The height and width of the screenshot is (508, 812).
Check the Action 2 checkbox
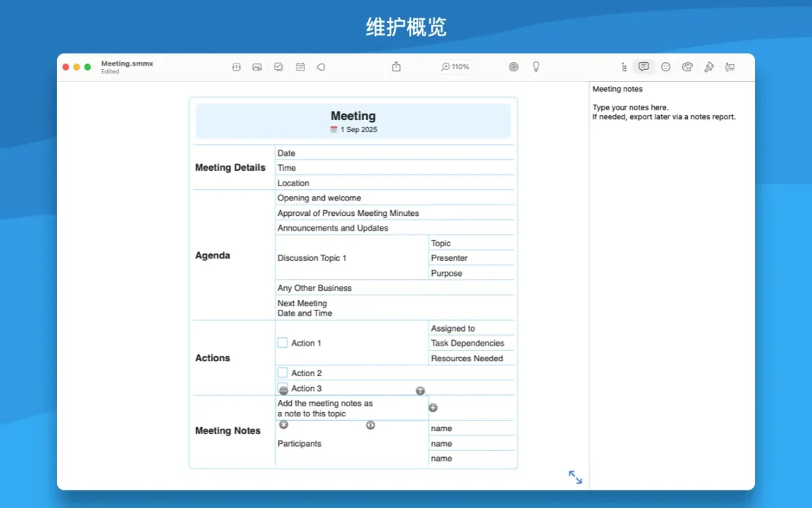pos(283,373)
